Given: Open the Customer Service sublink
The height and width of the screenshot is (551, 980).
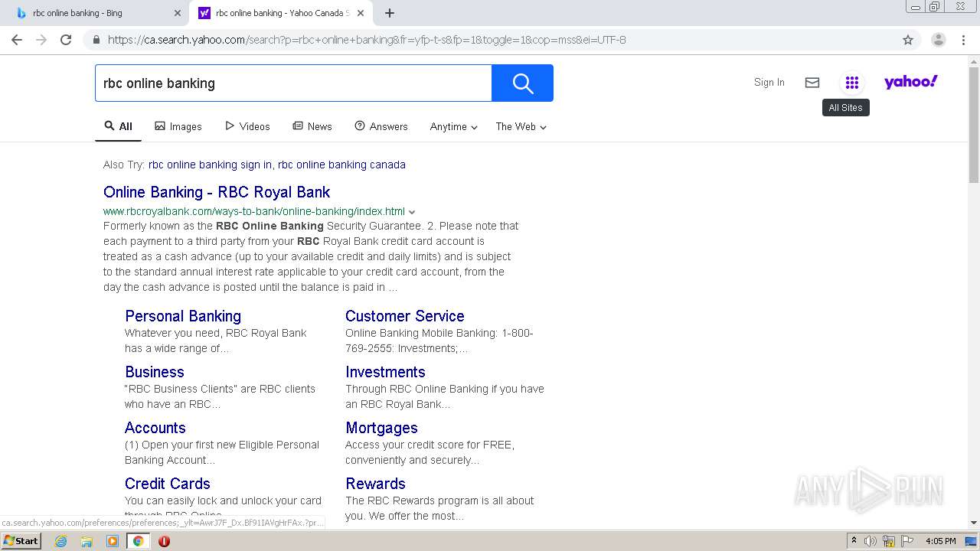Looking at the screenshot, I should 405,316.
